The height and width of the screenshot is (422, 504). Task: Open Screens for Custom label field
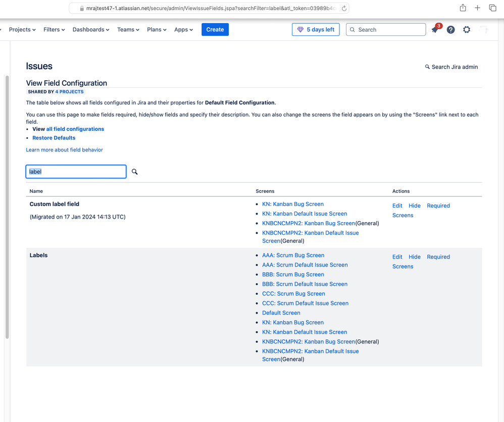click(403, 216)
